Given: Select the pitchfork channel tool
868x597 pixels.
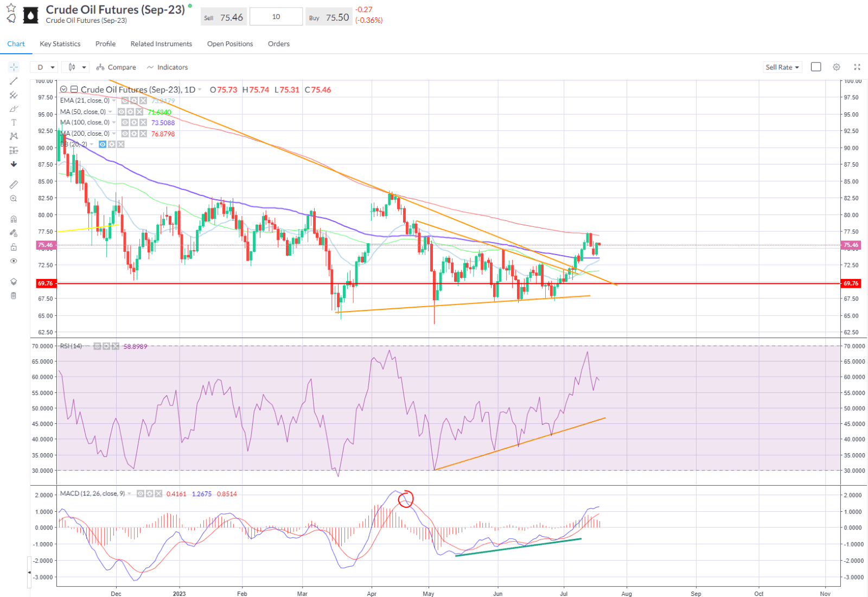Looking at the screenshot, I should (x=14, y=95).
